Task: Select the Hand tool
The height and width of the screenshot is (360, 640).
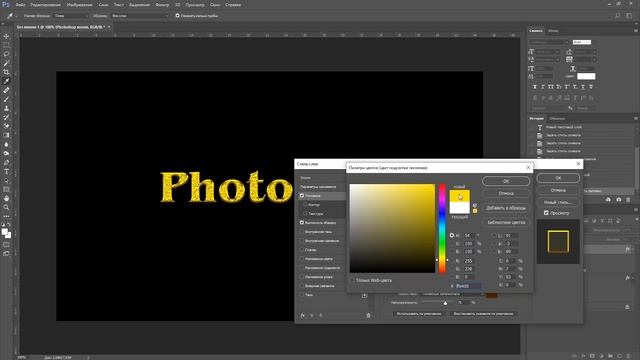Action: [6, 198]
